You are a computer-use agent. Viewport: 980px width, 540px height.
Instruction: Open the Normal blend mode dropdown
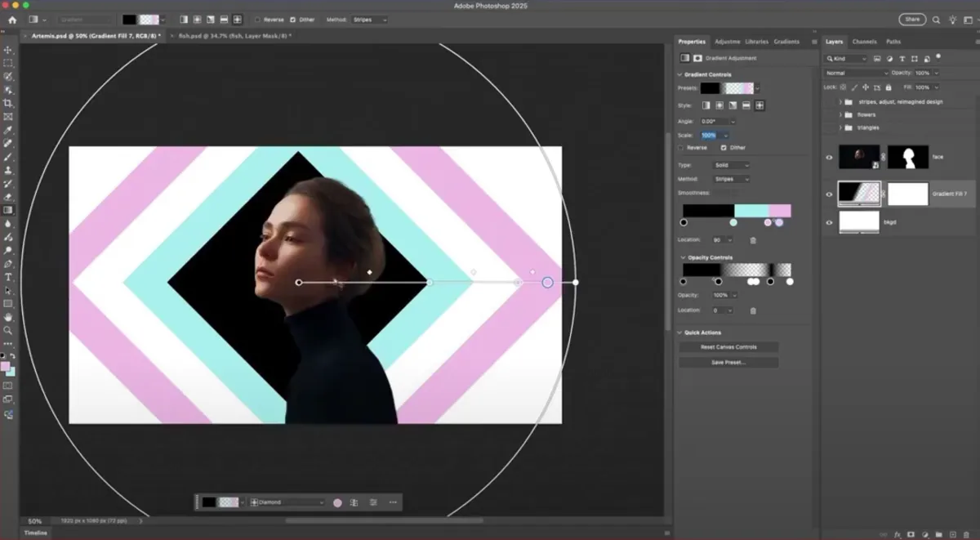tap(853, 73)
